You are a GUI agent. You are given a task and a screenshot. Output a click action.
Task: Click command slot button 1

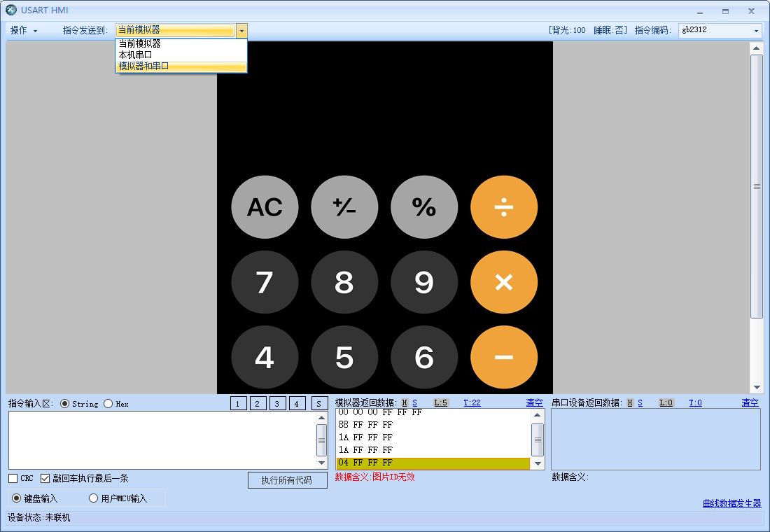(x=239, y=404)
